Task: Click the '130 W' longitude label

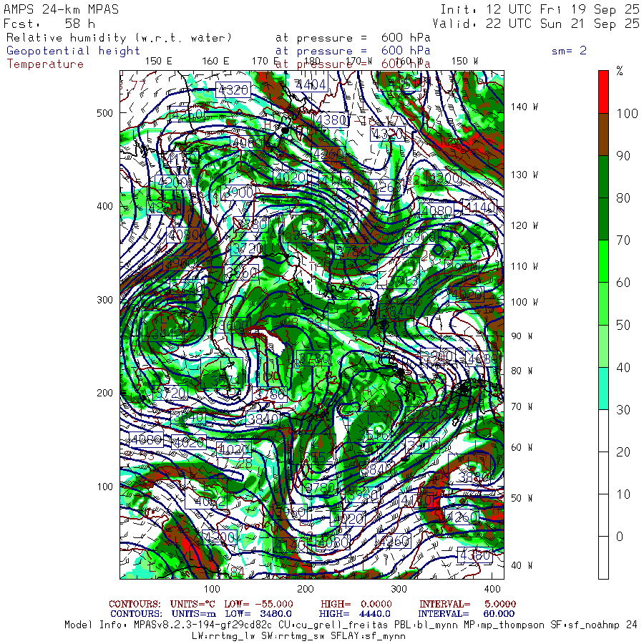Action: 525,175
